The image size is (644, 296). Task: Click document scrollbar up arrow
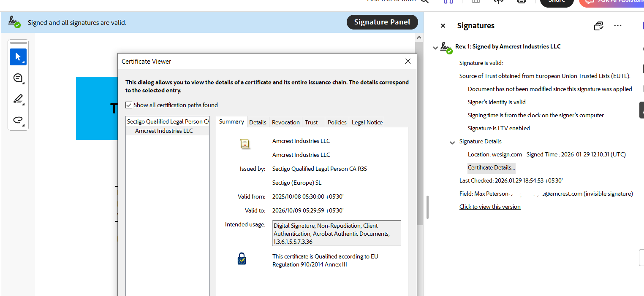click(419, 38)
